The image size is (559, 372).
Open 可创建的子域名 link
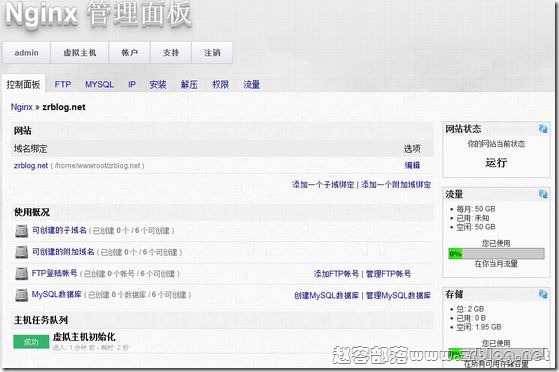pos(59,230)
